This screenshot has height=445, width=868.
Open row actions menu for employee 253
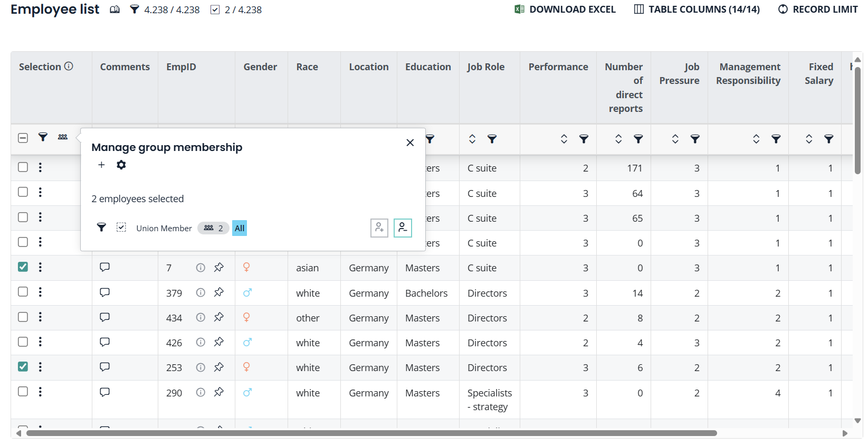[40, 367]
